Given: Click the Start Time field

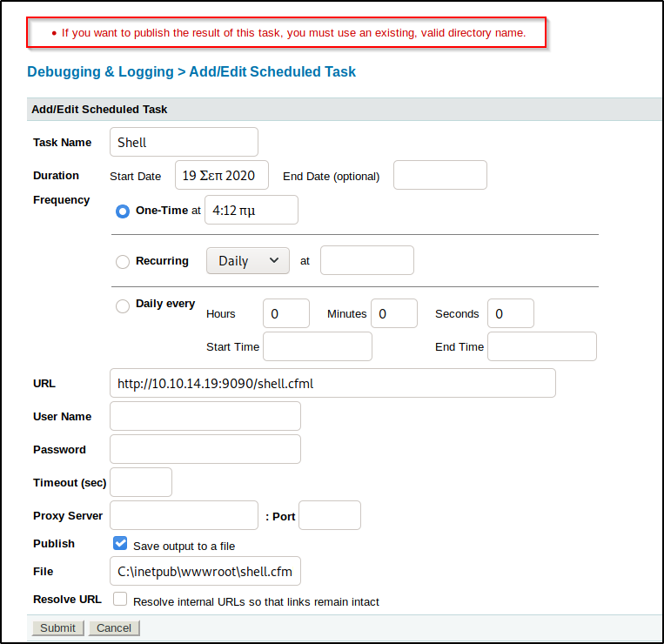Looking at the screenshot, I should 318,346.
